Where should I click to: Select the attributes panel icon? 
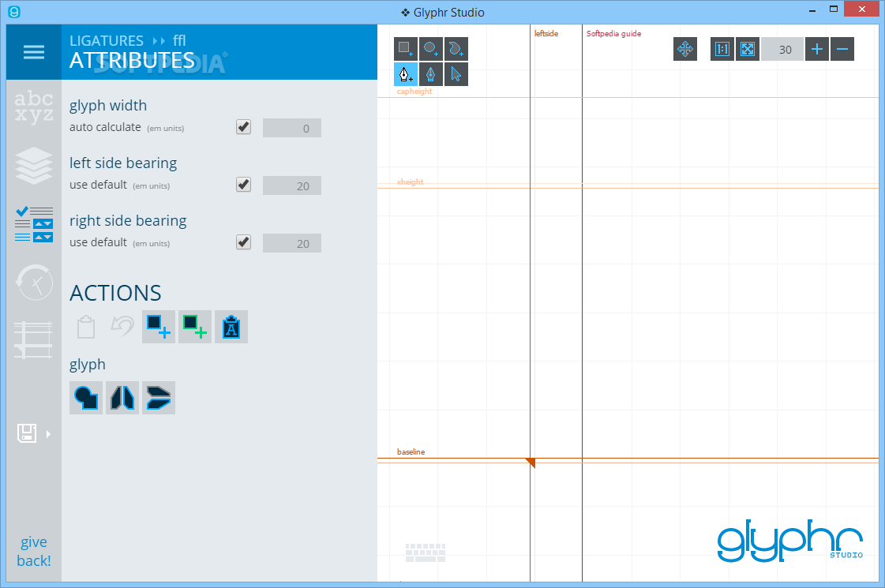tap(34, 224)
